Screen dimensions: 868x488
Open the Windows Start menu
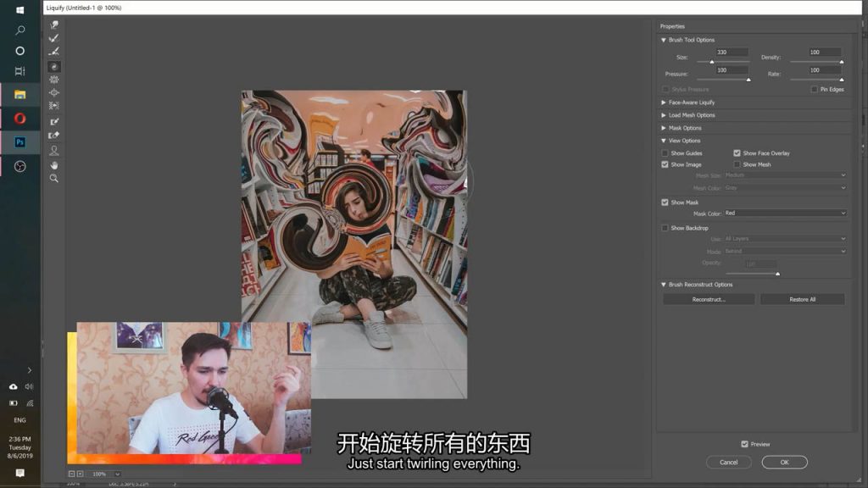pos(20,10)
